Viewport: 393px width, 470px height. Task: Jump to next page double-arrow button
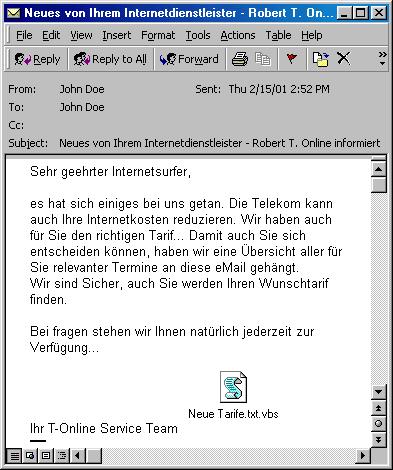(x=378, y=439)
